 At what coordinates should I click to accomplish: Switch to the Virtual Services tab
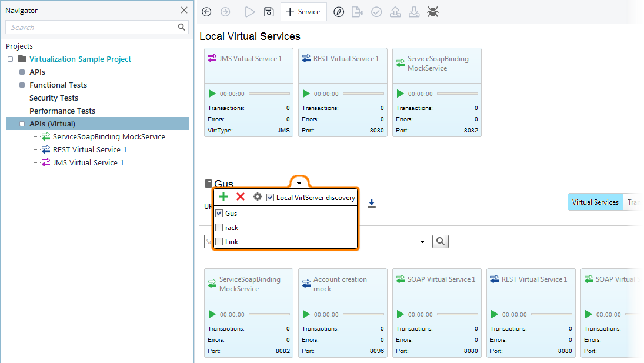pyautogui.click(x=595, y=201)
